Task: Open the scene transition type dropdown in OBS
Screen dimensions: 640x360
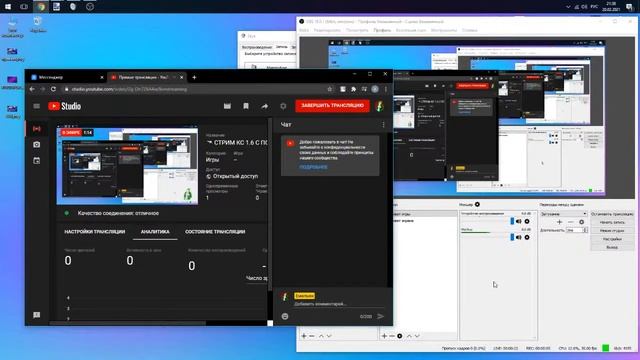Action: (564, 214)
